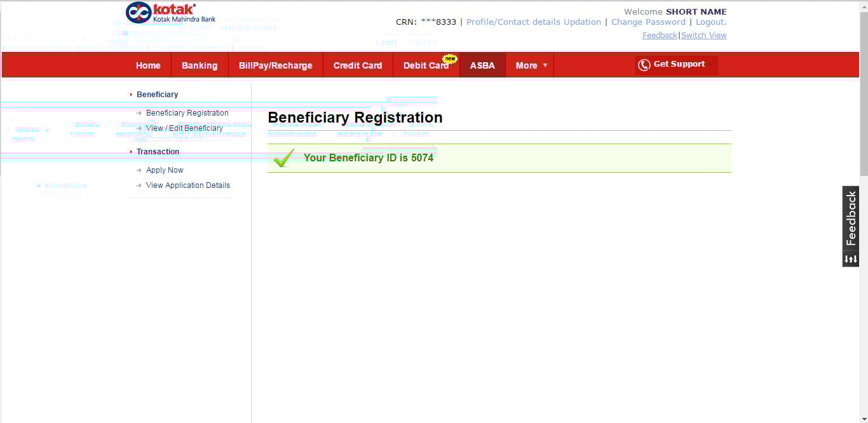Image resolution: width=868 pixels, height=423 pixels.
Task: Click the 'new' badge on Debit Card
Action: click(450, 58)
